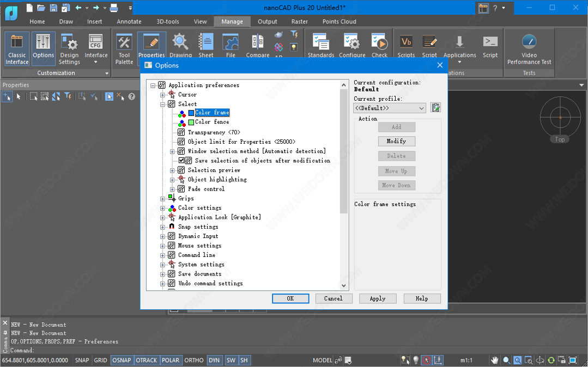Click the Print icon in quick access

tap(114, 8)
